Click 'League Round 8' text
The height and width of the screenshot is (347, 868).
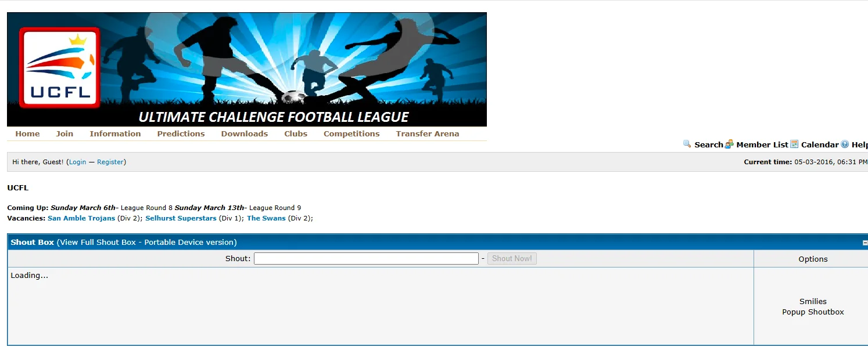click(146, 208)
